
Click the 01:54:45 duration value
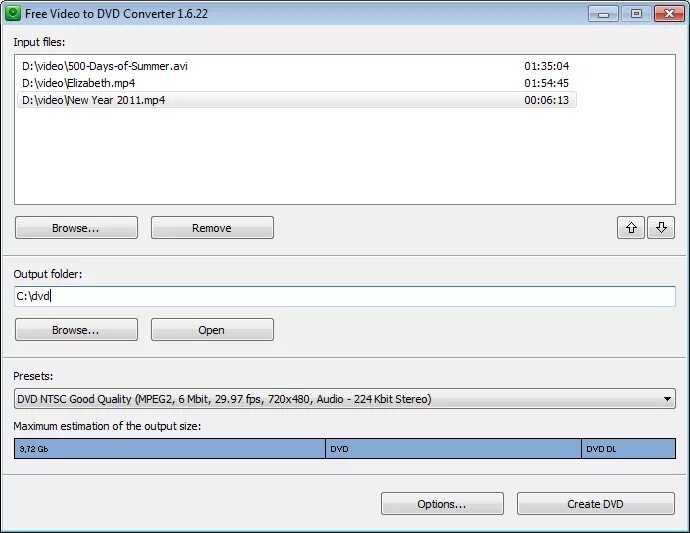point(546,83)
